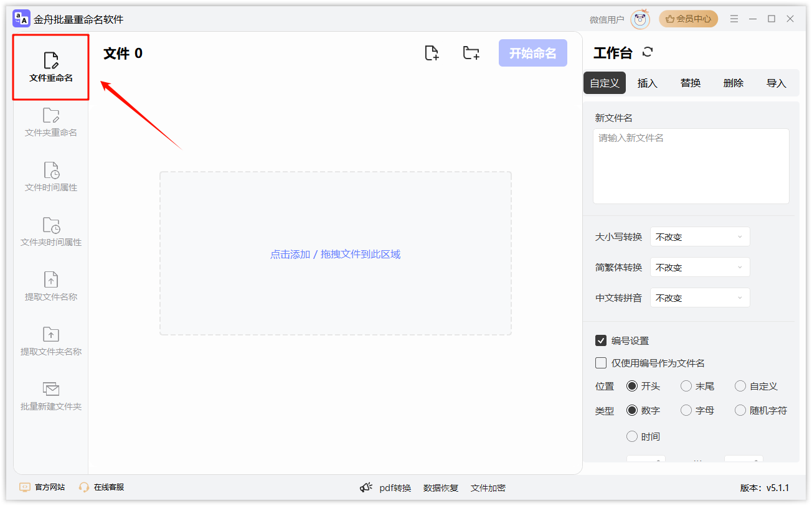Enable 仅使用编号作为文件名 checkbox

click(601, 363)
